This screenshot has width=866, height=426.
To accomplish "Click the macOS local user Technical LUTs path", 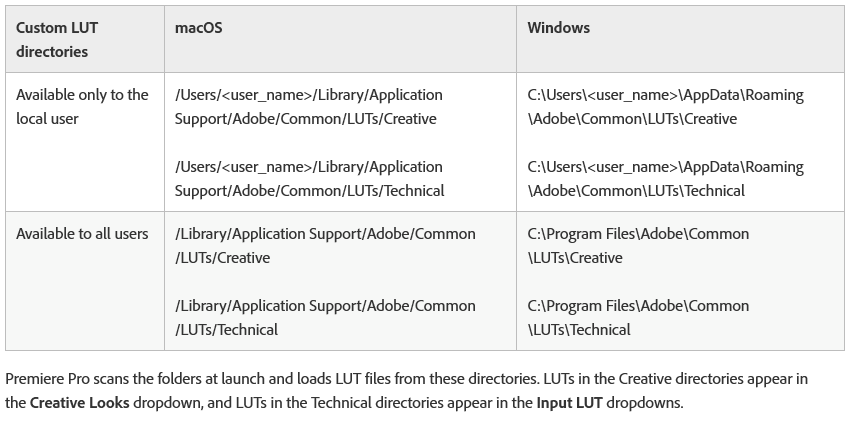I will [308, 178].
